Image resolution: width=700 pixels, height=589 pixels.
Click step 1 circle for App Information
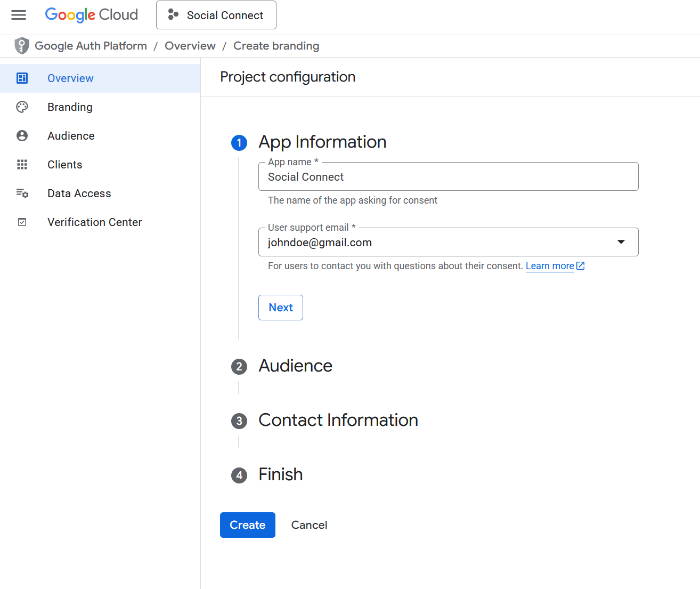point(239,142)
